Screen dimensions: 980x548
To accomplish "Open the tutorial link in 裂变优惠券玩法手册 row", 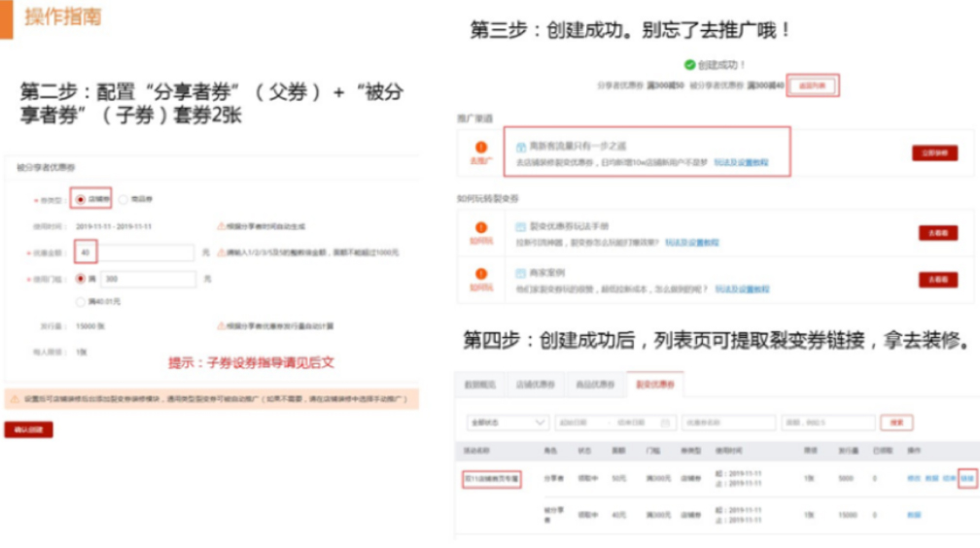I will 692,243.
